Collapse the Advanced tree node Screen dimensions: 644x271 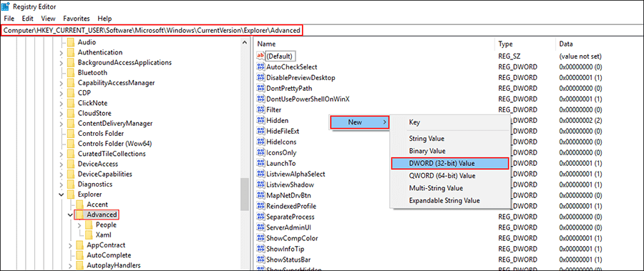(x=70, y=215)
